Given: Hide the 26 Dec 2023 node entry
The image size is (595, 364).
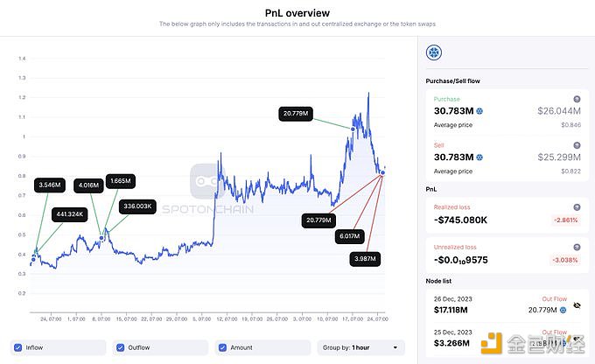Looking at the screenshot, I should [x=577, y=305].
